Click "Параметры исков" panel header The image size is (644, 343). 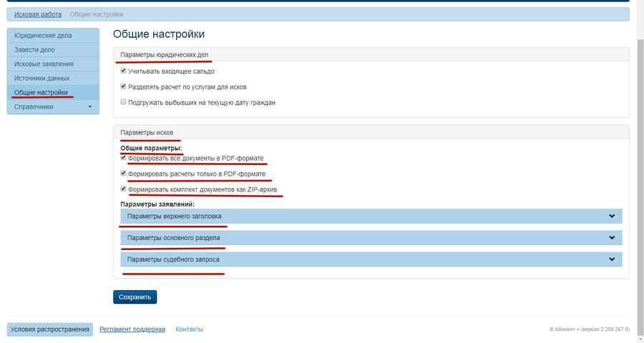(371, 132)
